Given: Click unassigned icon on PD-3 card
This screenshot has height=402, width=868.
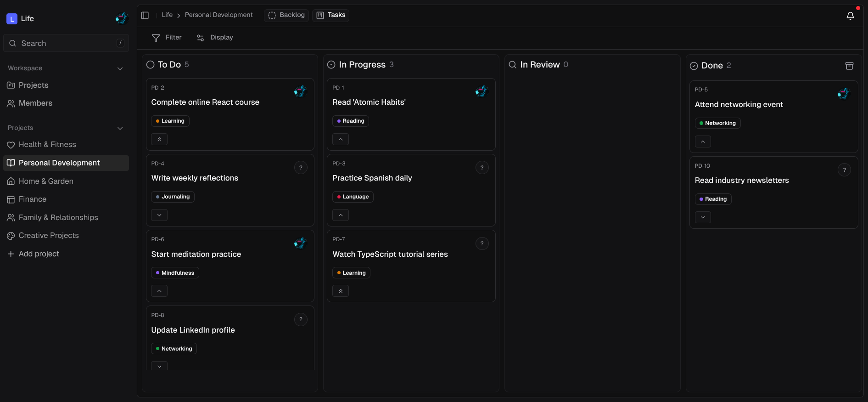Looking at the screenshot, I should point(482,168).
